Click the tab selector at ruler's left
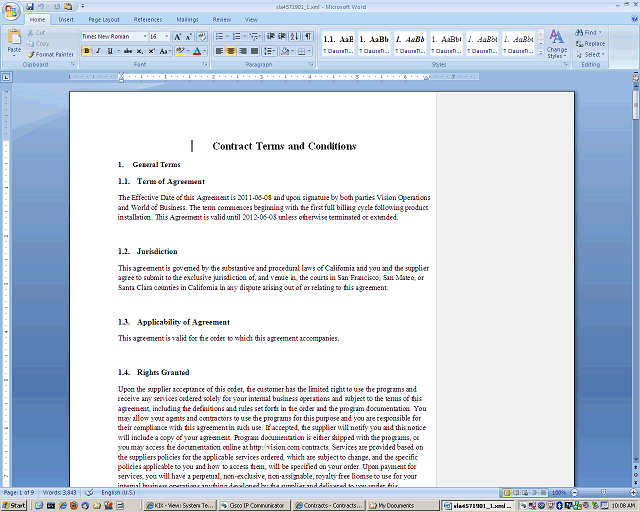This screenshot has width=640, height=512. tap(6, 77)
